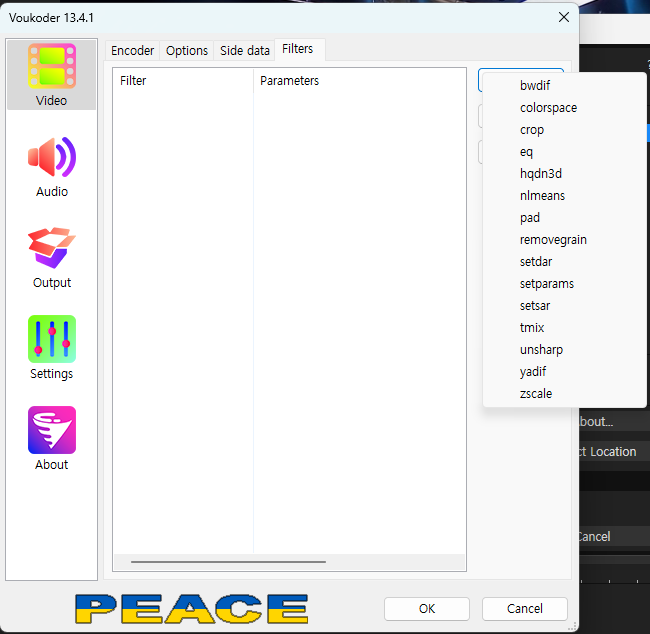The width and height of the screenshot is (650, 634).
Task: Click the Filter column header
Action: pos(183,80)
